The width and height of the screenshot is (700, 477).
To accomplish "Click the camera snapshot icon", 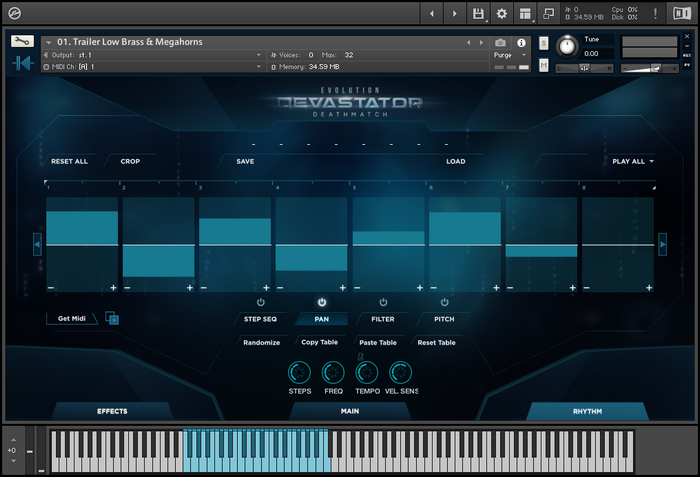I will pos(500,43).
